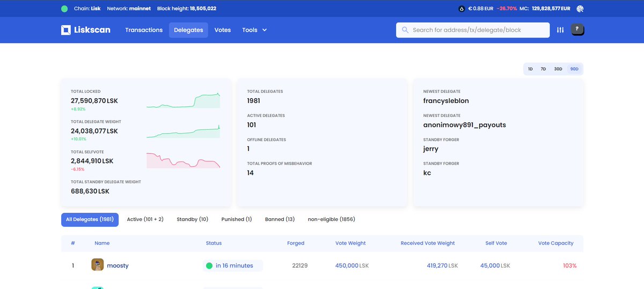
Task: Click the Total Selfvote red chart
Action: pyautogui.click(x=183, y=160)
